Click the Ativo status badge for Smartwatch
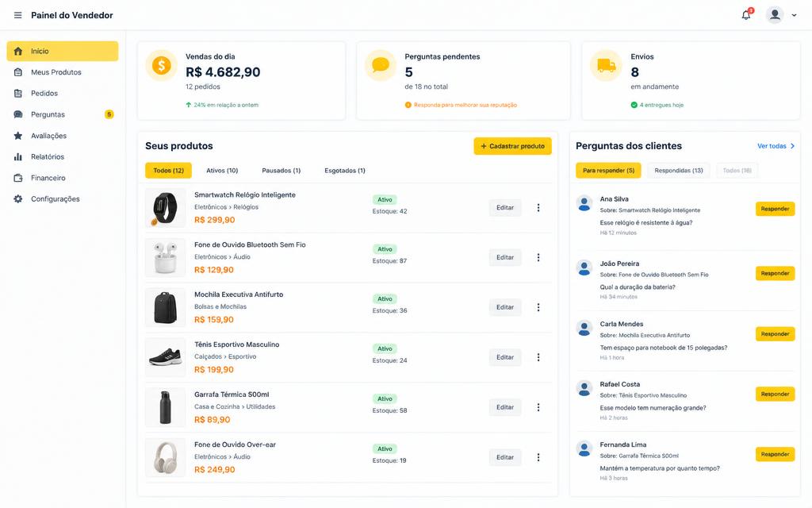This screenshot has height=508, width=812. point(385,199)
